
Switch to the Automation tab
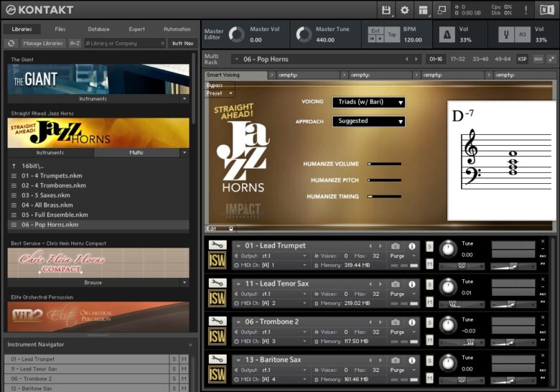(x=177, y=29)
